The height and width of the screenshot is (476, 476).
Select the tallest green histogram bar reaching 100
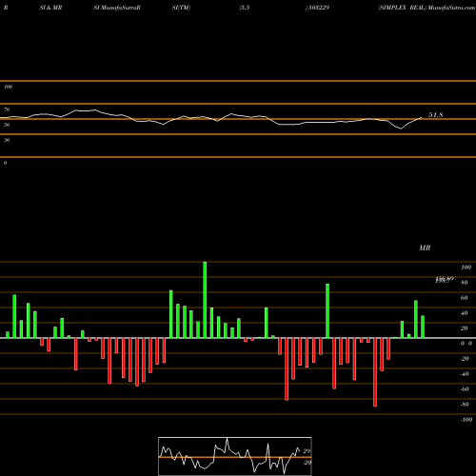point(205,300)
